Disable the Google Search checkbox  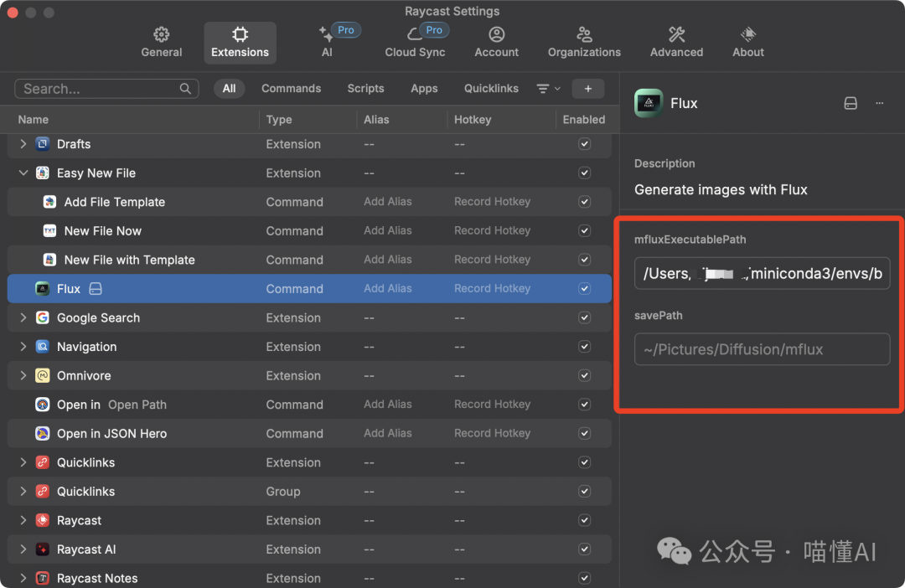[x=584, y=317]
